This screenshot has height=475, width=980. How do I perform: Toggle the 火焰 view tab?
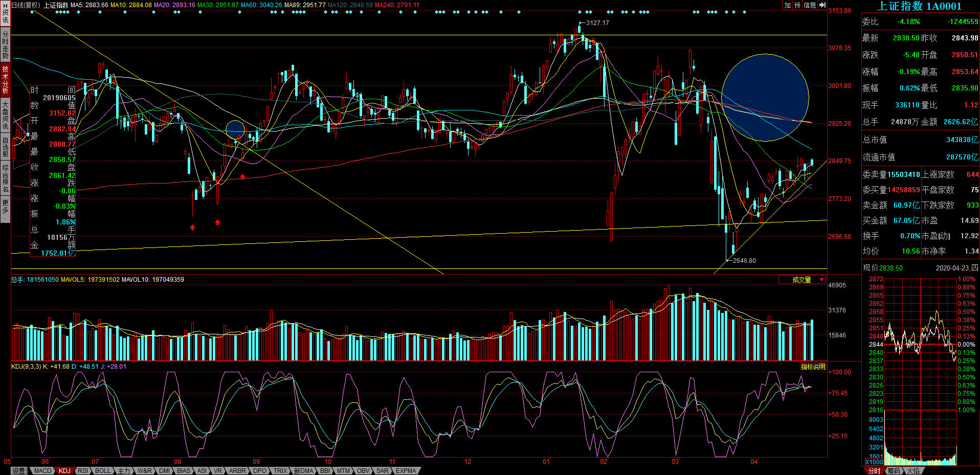coord(913,471)
